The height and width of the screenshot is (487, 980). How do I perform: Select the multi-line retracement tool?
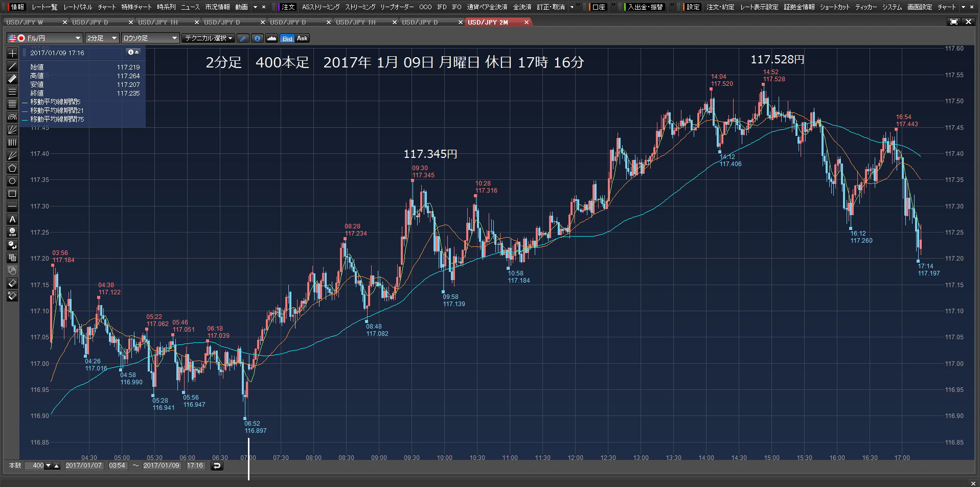click(x=12, y=104)
